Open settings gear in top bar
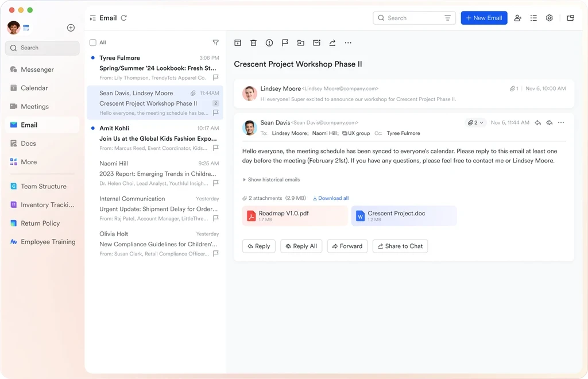588x379 pixels. coord(550,18)
